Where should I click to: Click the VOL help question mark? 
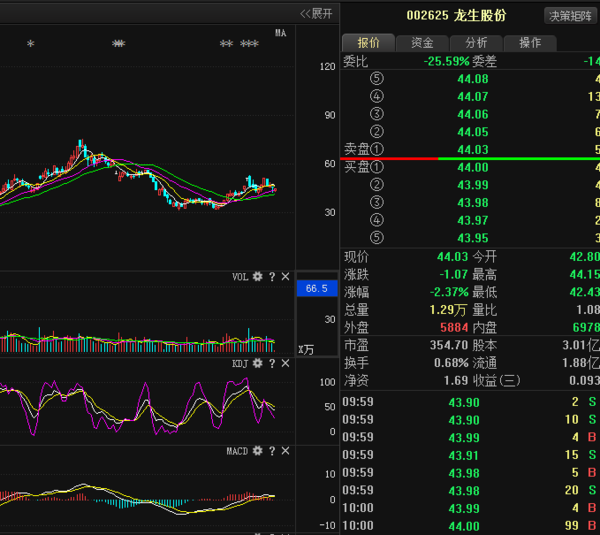(271, 277)
